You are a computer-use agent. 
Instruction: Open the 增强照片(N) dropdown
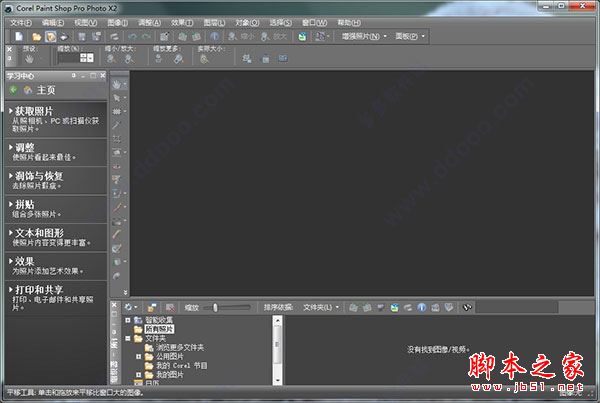point(364,36)
